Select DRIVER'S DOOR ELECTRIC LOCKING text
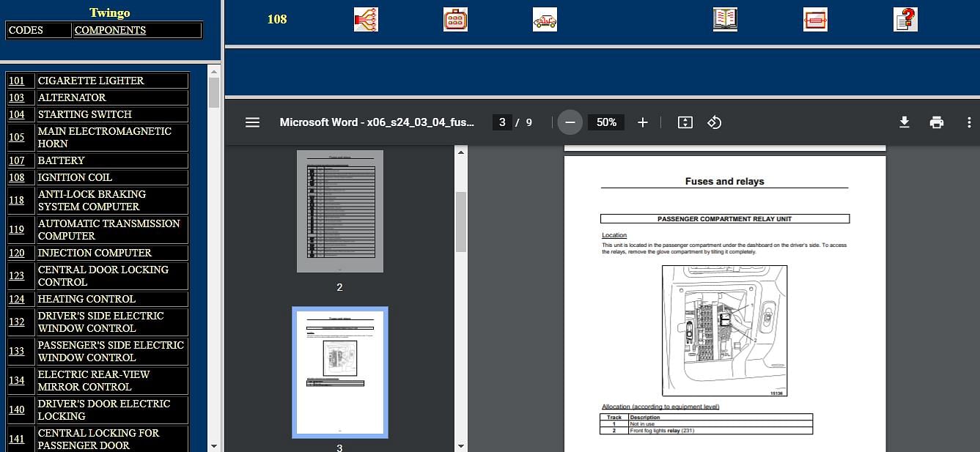This screenshot has width=980, height=452. [x=104, y=410]
